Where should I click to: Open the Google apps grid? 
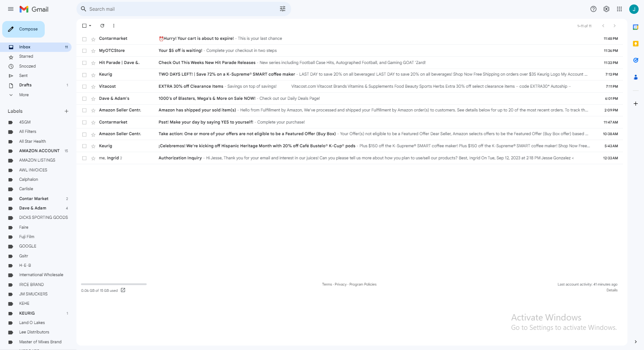(619, 9)
